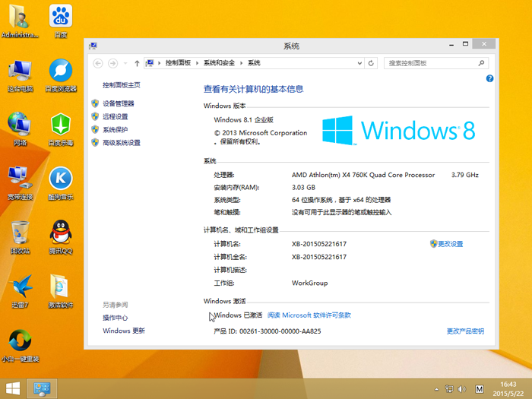532x399 pixels.
Task: Click 更改设置 (Change settings) link
Action: (x=451, y=244)
